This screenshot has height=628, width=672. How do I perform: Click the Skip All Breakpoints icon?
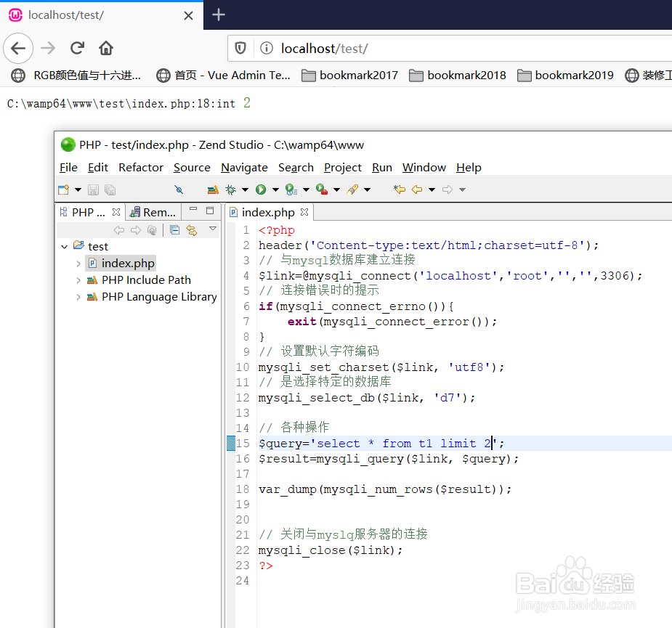pyautogui.click(x=179, y=189)
